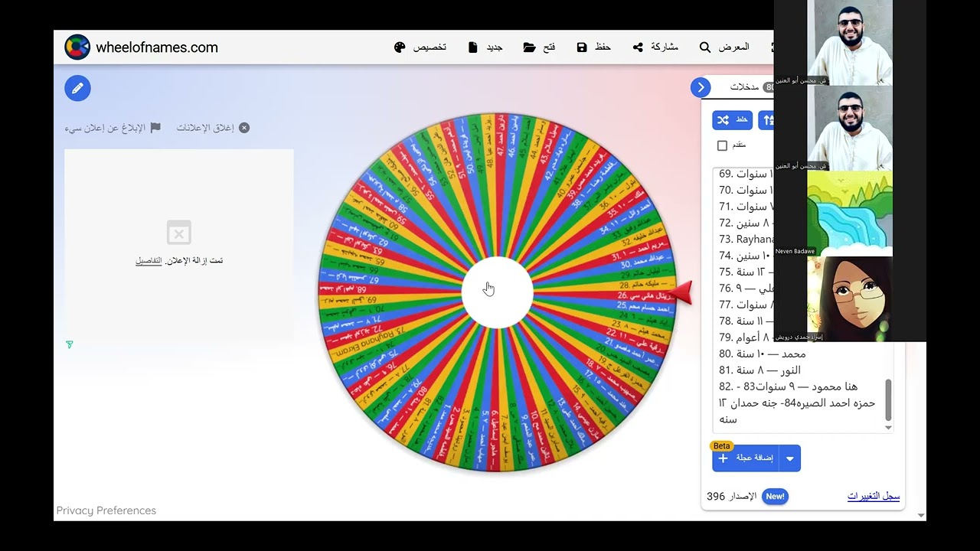Select entry 73. Rayhana in the list
The height and width of the screenshot is (551, 980).
point(748,239)
